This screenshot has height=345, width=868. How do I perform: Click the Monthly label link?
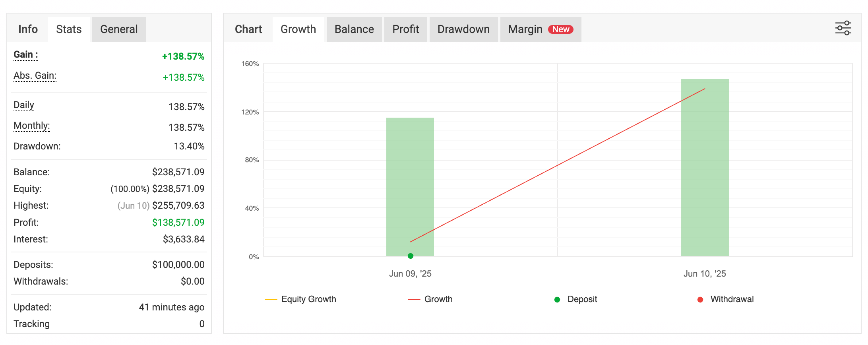[x=32, y=126]
